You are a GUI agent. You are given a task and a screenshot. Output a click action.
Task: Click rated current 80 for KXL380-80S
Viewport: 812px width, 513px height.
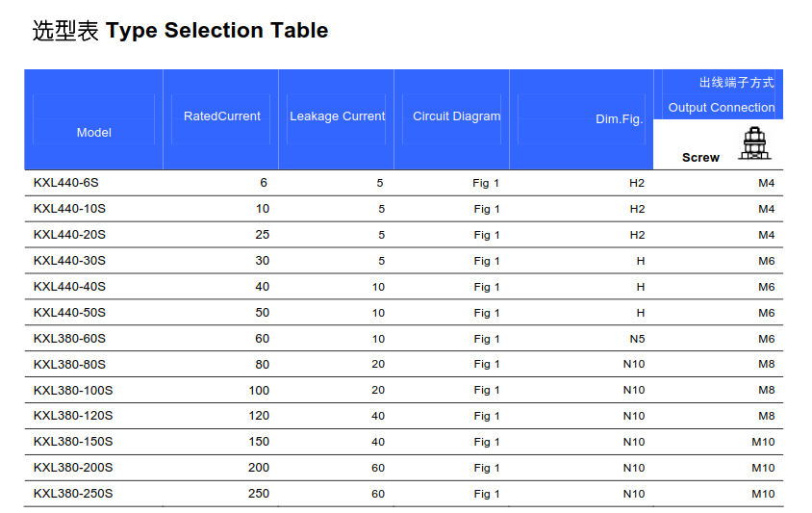point(262,364)
